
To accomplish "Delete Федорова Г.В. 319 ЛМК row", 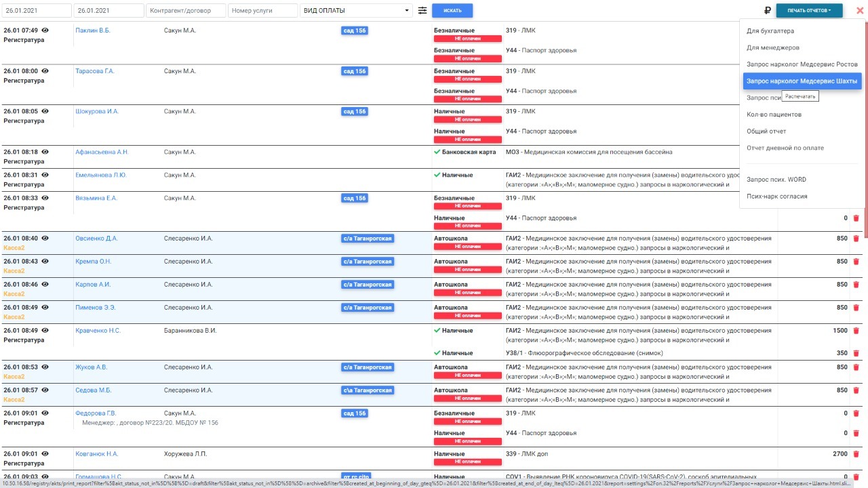I will point(856,413).
